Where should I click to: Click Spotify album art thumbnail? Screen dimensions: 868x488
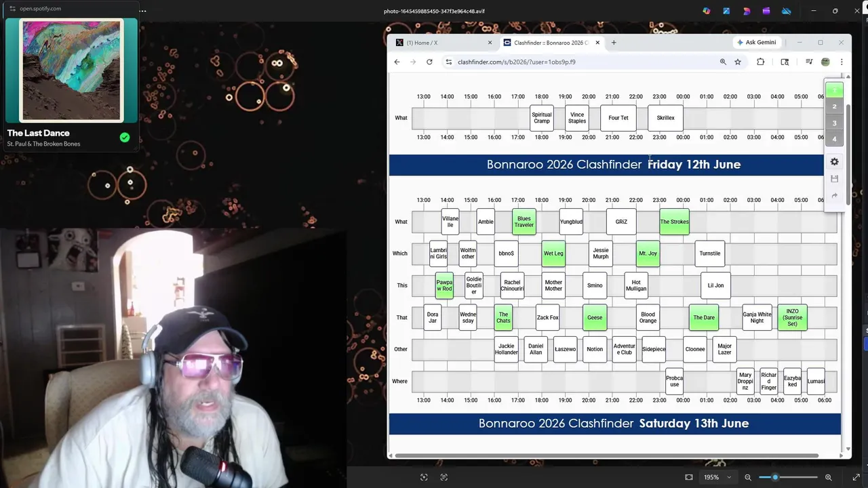click(71, 70)
